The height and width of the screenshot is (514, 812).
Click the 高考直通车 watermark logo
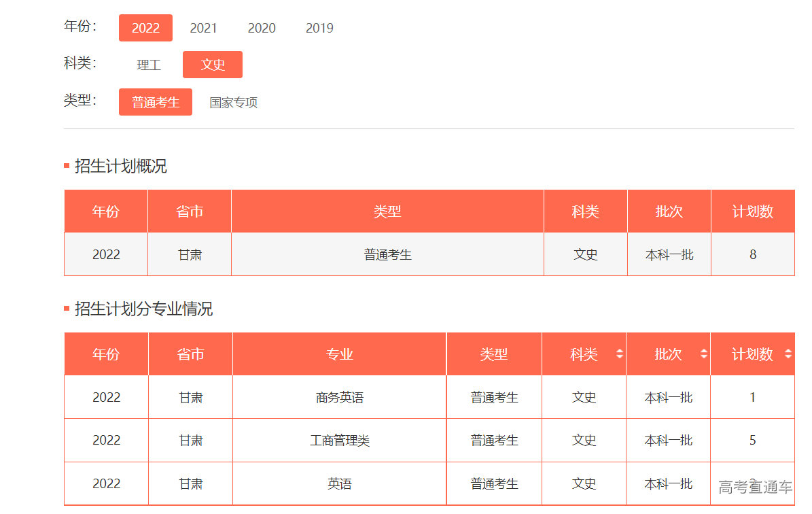pos(755,487)
